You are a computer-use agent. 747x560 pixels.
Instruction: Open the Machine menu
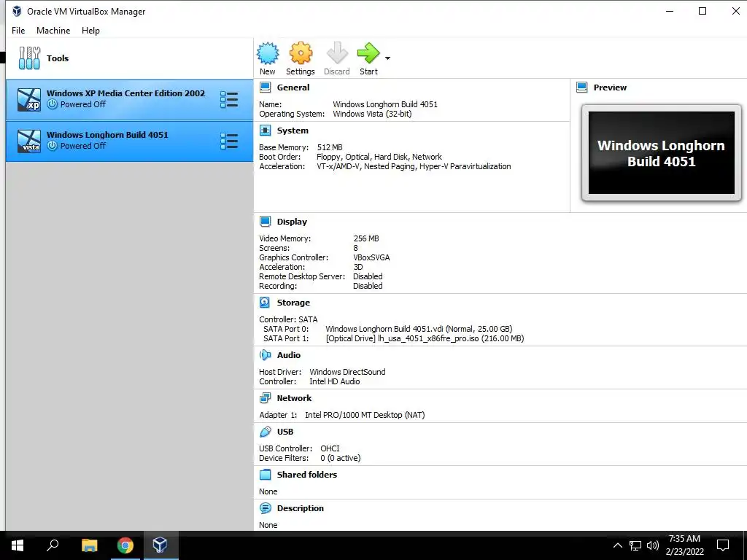53,31
